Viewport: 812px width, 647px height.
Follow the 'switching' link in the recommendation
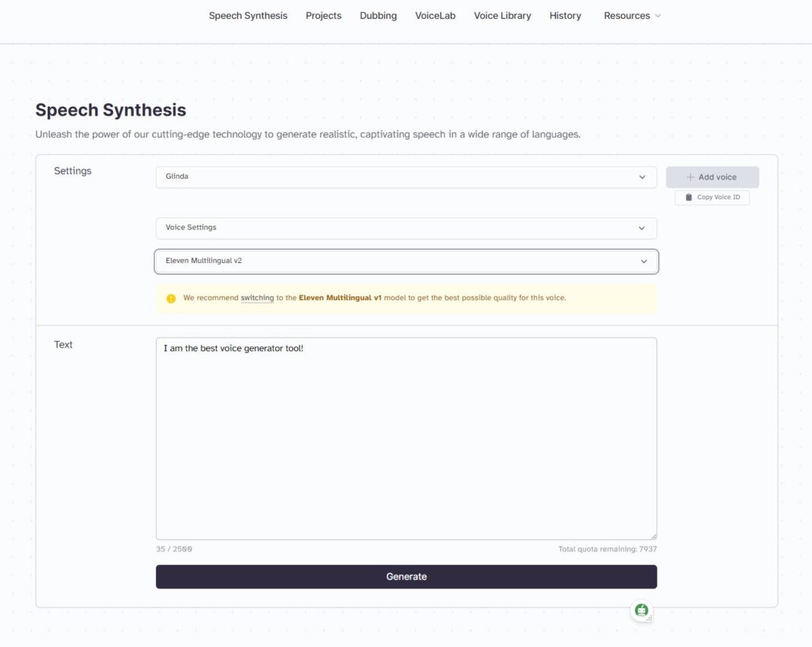pos(257,298)
